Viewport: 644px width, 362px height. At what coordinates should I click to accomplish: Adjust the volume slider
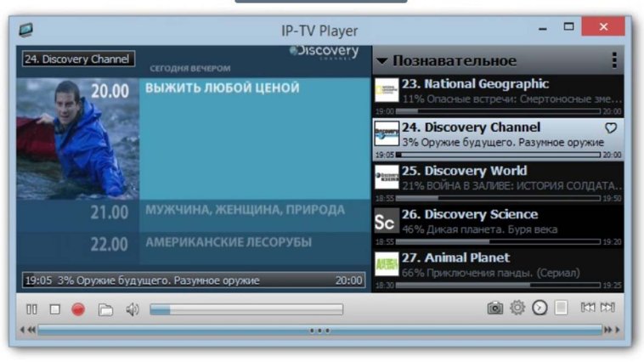(x=246, y=309)
